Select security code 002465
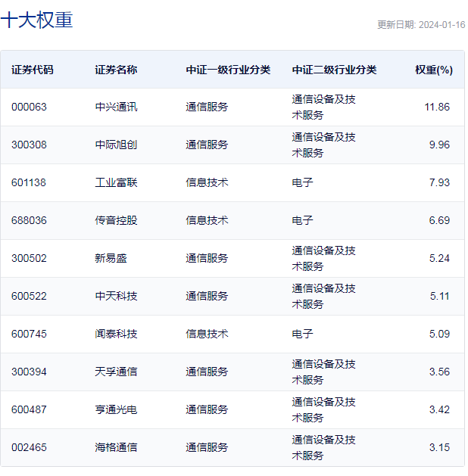The width and height of the screenshot is (468, 476). 29,447
